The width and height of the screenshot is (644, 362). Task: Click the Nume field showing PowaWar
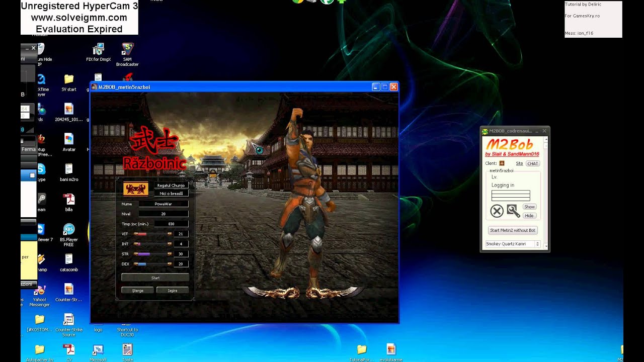[x=164, y=204]
